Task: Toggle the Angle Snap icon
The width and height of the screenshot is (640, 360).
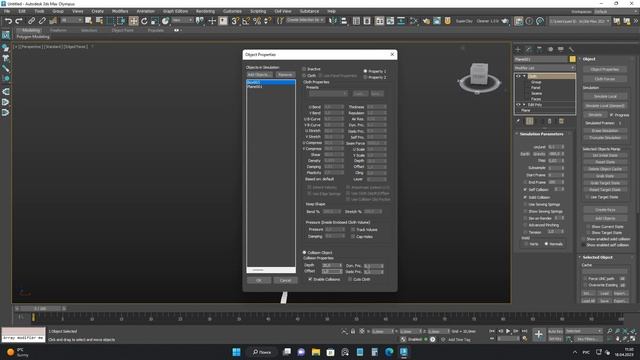Action: click(x=246, y=21)
